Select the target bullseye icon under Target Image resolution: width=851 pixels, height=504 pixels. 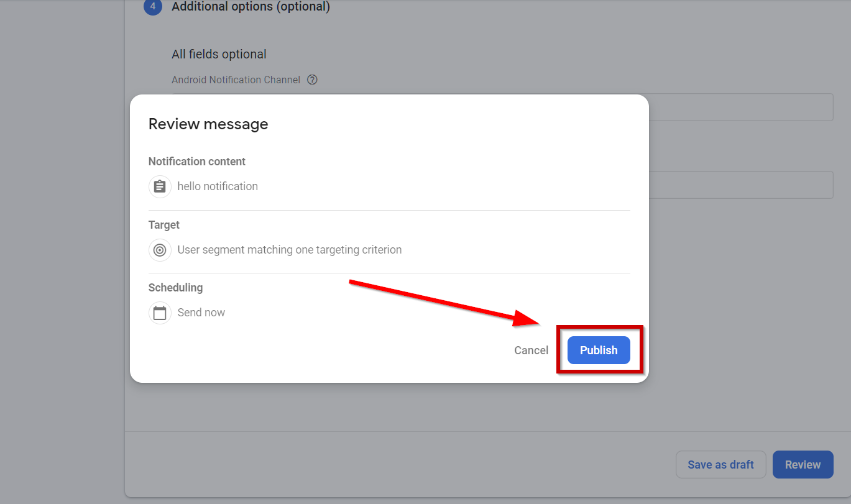tap(160, 250)
